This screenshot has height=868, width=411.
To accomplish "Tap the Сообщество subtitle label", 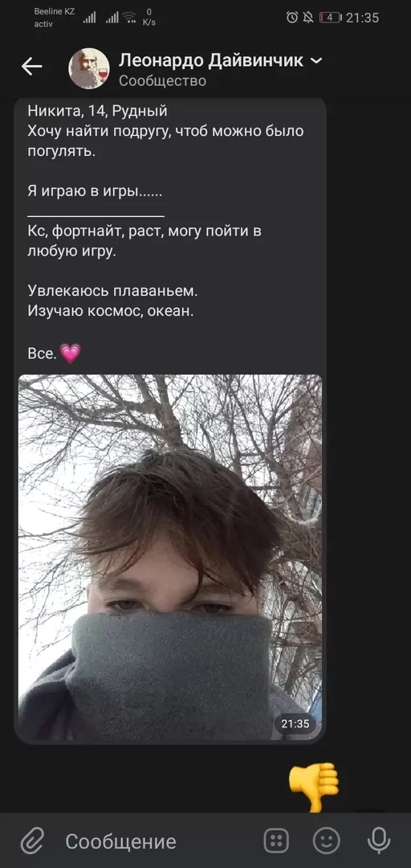I will [x=163, y=81].
